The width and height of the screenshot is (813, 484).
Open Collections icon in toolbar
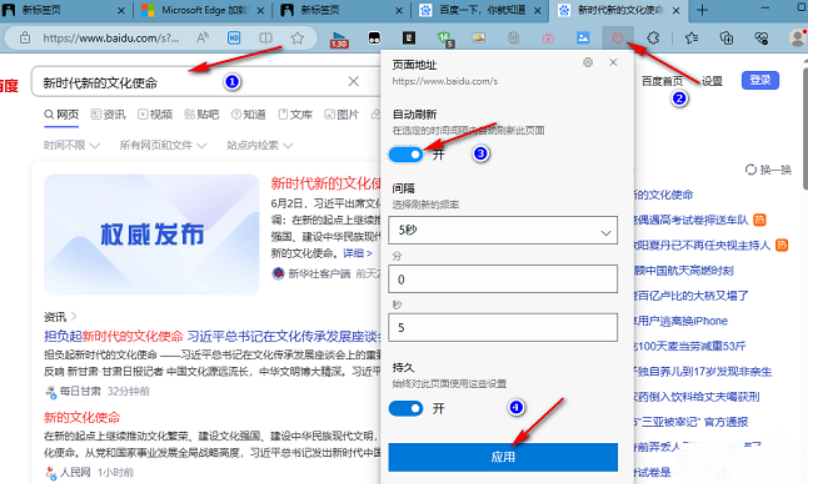click(x=726, y=37)
